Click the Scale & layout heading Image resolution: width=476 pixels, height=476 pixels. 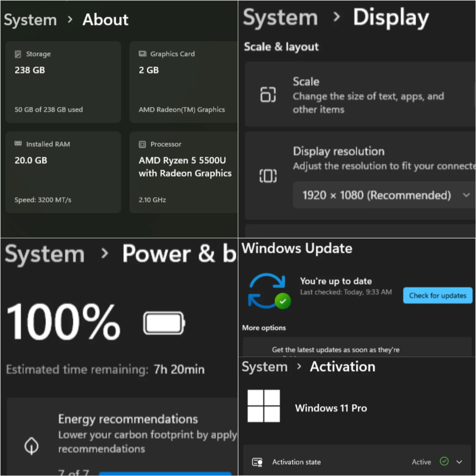(x=281, y=47)
